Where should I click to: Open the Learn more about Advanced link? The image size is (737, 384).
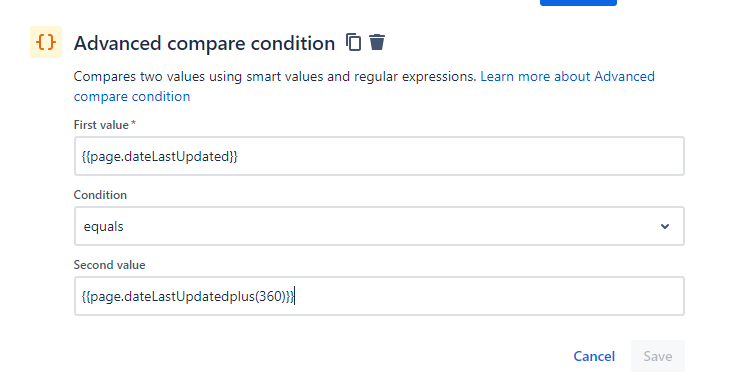[567, 76]
